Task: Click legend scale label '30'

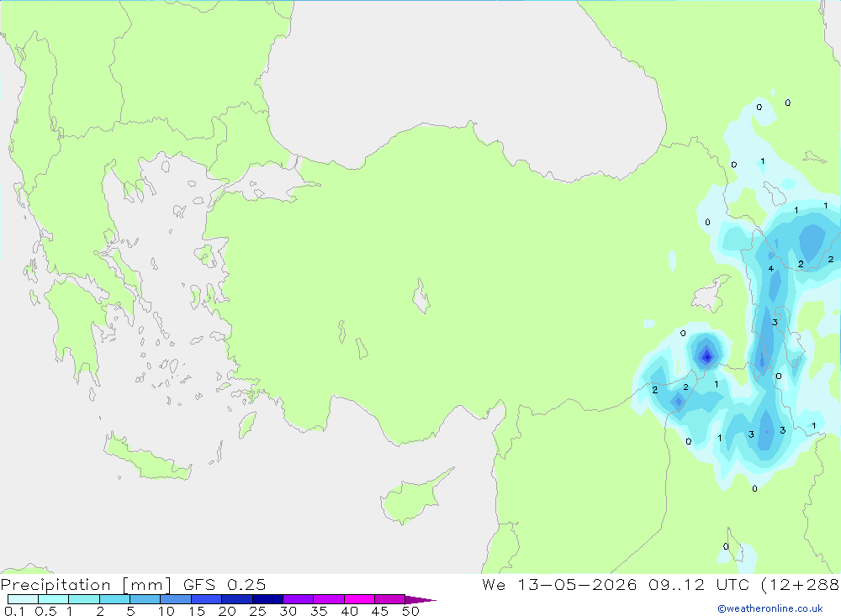Action: 288,611
